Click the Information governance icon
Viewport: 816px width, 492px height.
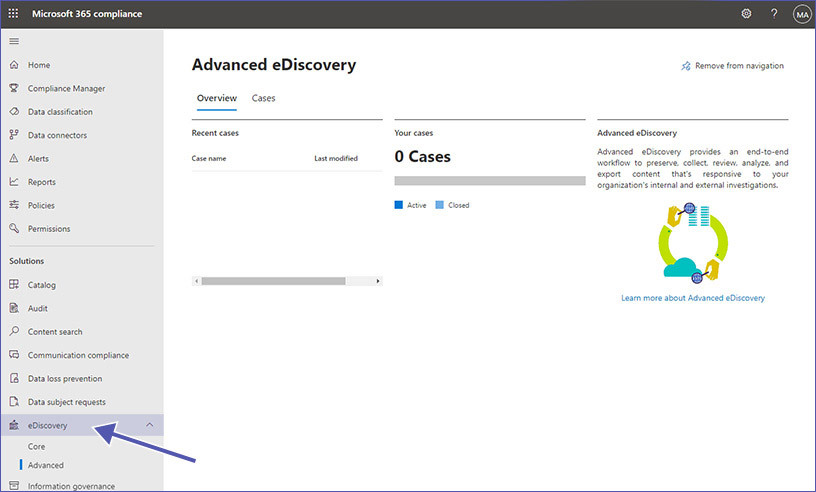[14, 485]
